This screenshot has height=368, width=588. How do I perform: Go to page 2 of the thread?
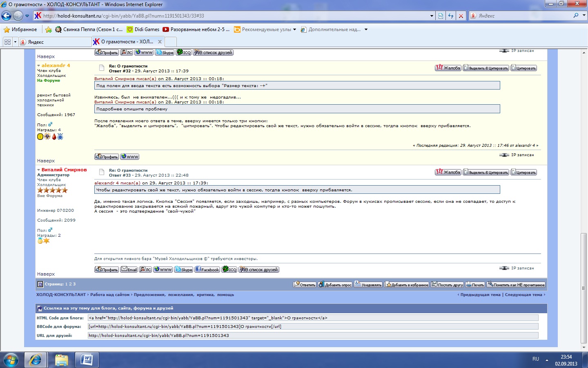[70, 284]
